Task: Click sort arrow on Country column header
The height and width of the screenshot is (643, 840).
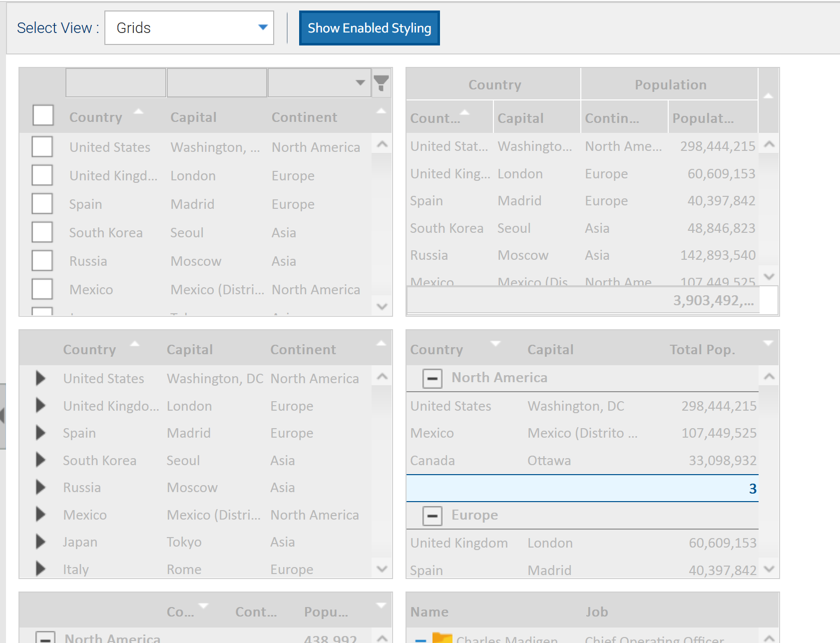Action: tap(138, 111)
